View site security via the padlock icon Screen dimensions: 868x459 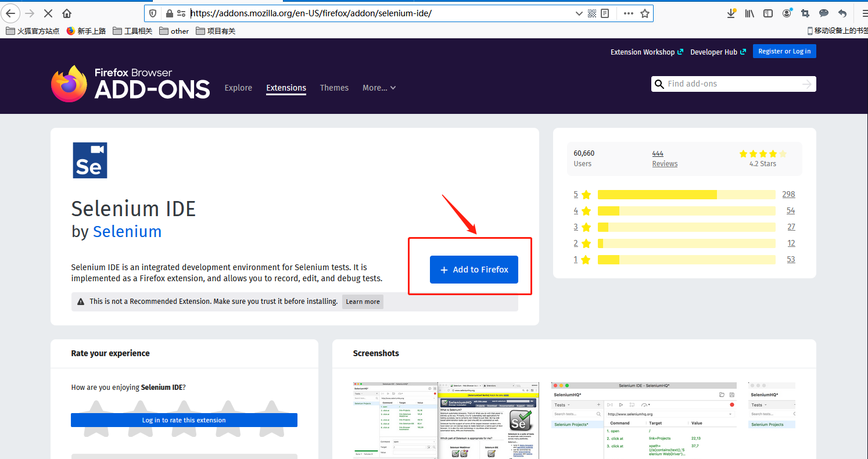coord(169,13)
